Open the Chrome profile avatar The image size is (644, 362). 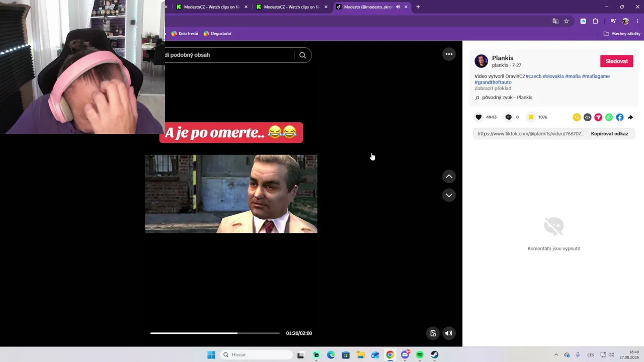tap(625, 21)
